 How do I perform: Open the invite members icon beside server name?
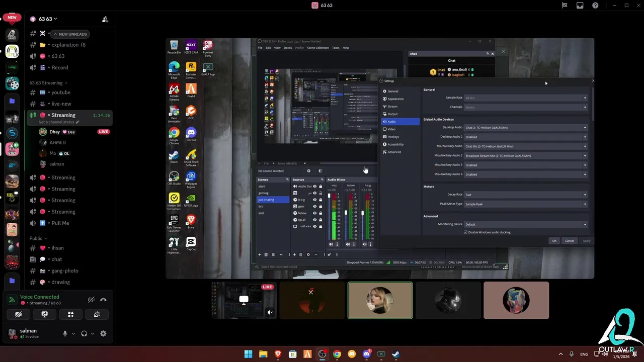[105, 19]
